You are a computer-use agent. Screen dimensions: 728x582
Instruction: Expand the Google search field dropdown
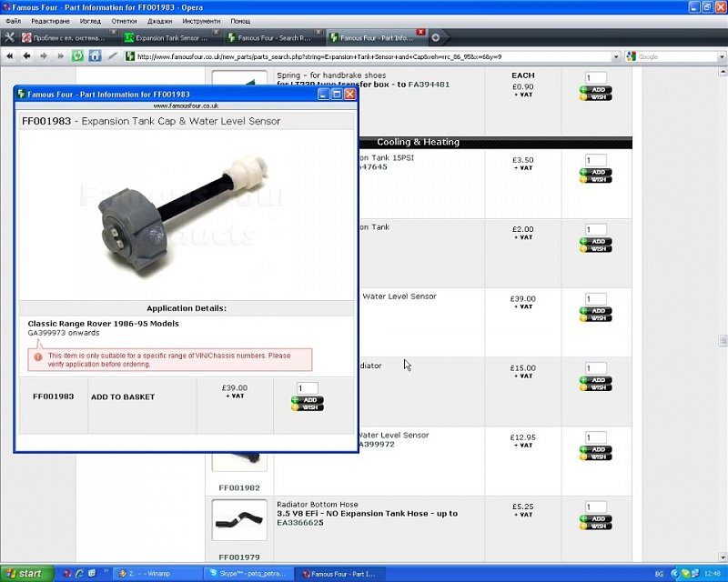pos(722,56)
